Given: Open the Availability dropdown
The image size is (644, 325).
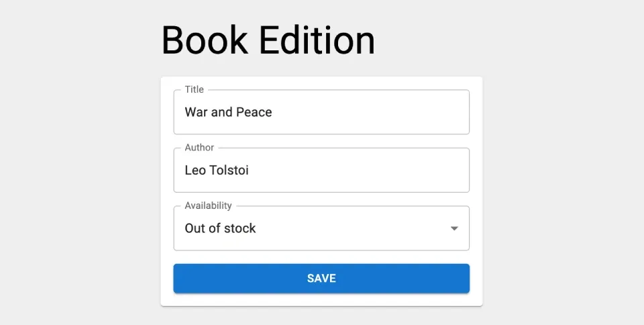Looking at the screenshot, I should (321, 228).
